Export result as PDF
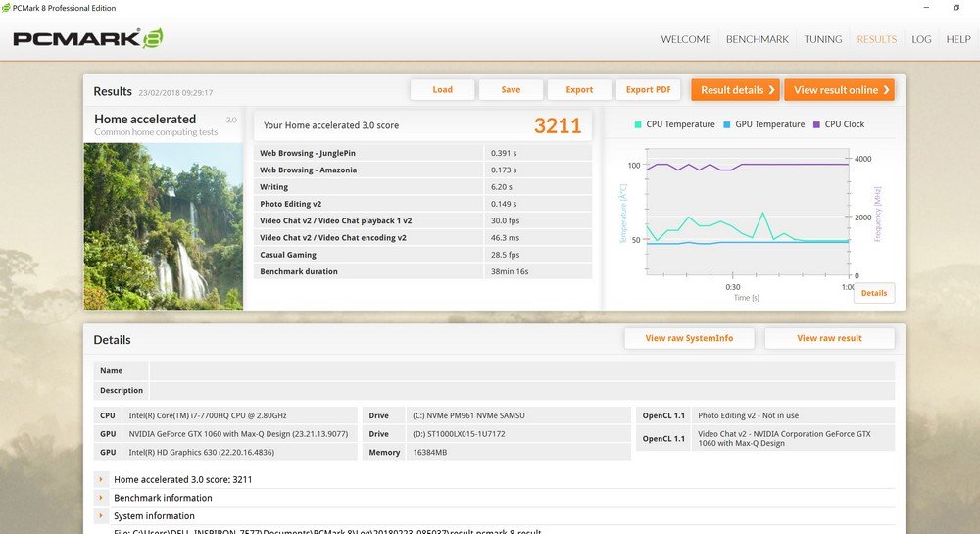 [x=648, y=90]
